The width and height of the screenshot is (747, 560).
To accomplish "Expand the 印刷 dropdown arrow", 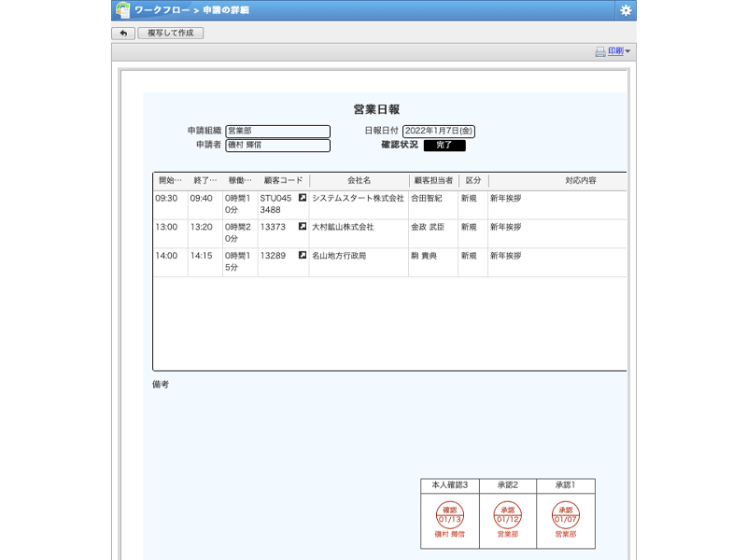I will (x=628, y=52).
